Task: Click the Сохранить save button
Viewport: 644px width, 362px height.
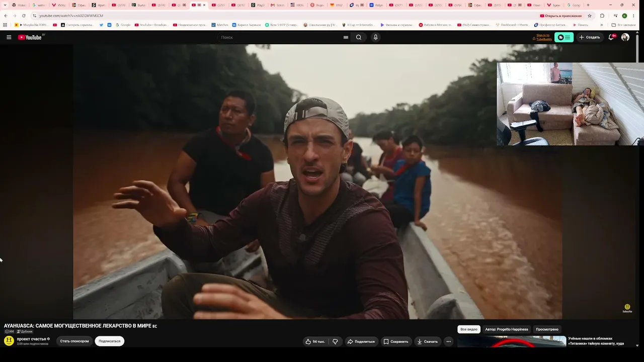Action: click(x=396, y=341)
